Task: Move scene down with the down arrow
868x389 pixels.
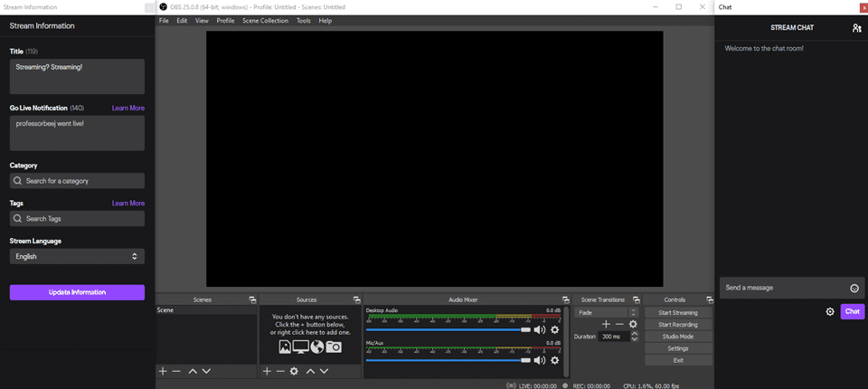Action: point(206,371)
